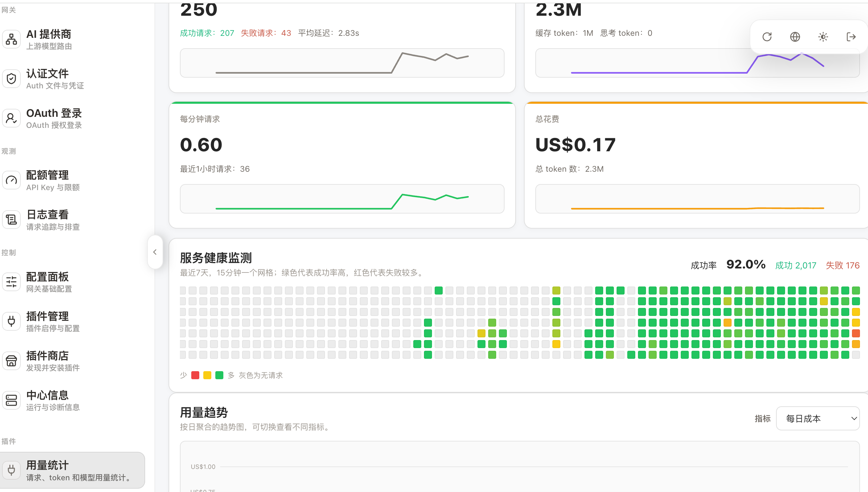Go to 认证文件 page

click(73, 79)
